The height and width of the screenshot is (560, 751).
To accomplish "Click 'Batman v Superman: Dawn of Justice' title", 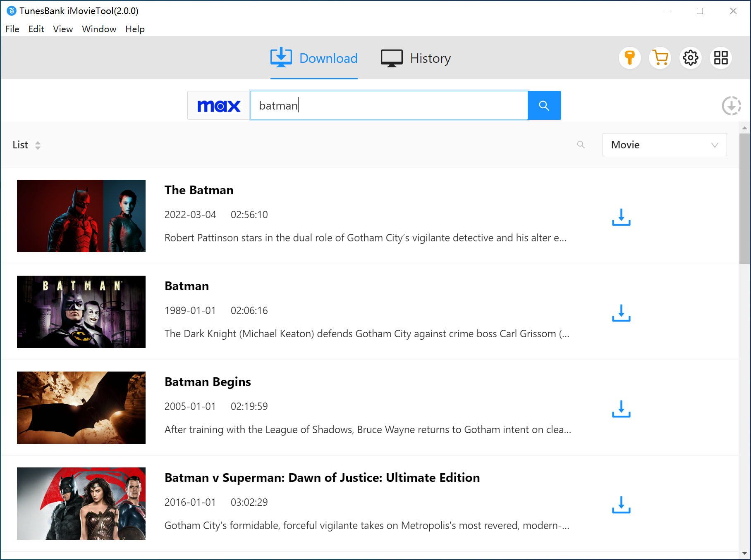I will pos(322,478).
